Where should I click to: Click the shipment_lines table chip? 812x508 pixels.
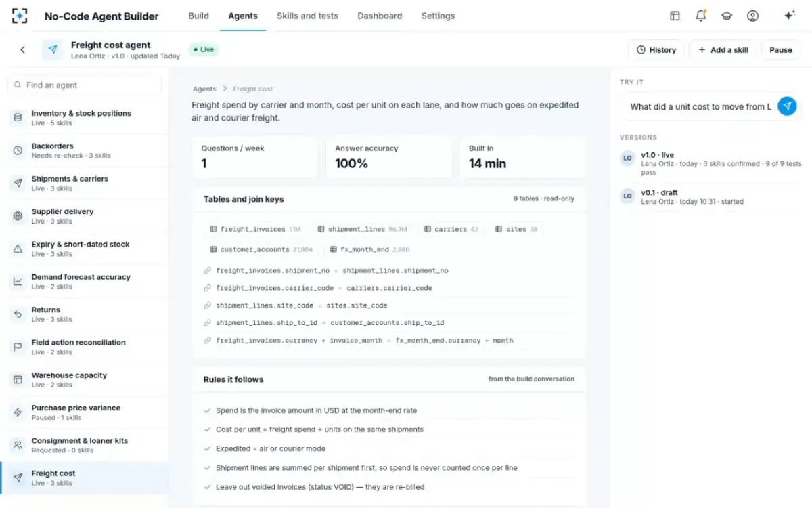click(x=363, y=229)
